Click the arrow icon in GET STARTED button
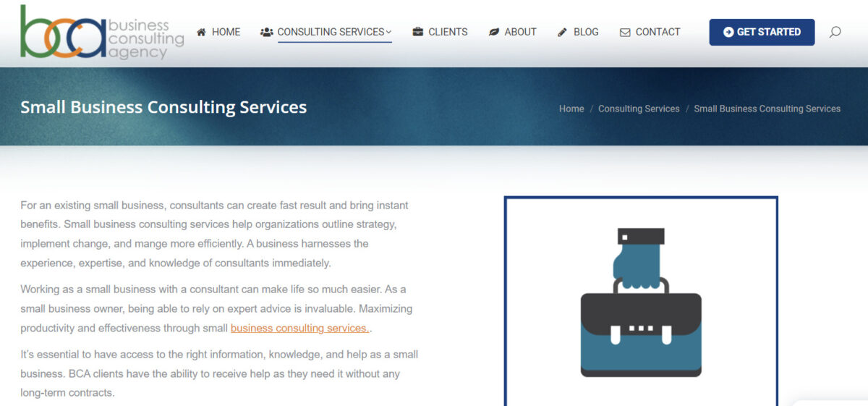The height and width of the screenshot is (406, 868). click(x=728, y=32)
